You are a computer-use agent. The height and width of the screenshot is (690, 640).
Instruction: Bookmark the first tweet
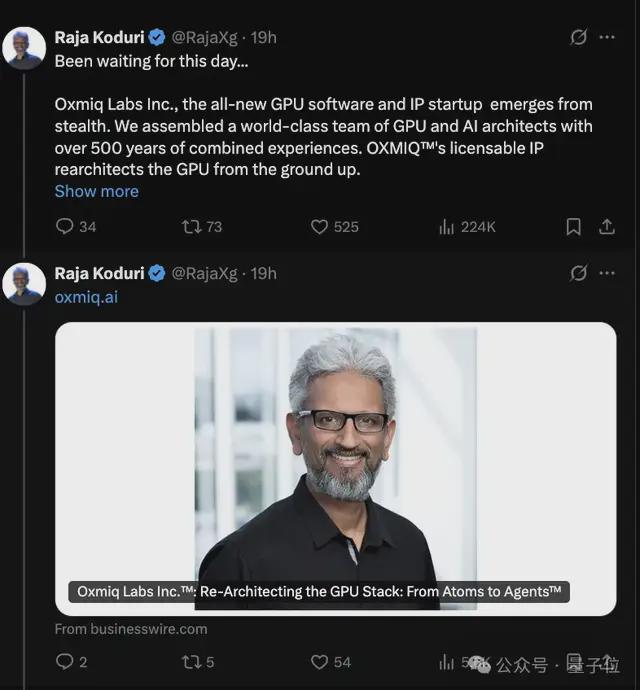pos(573,227)
